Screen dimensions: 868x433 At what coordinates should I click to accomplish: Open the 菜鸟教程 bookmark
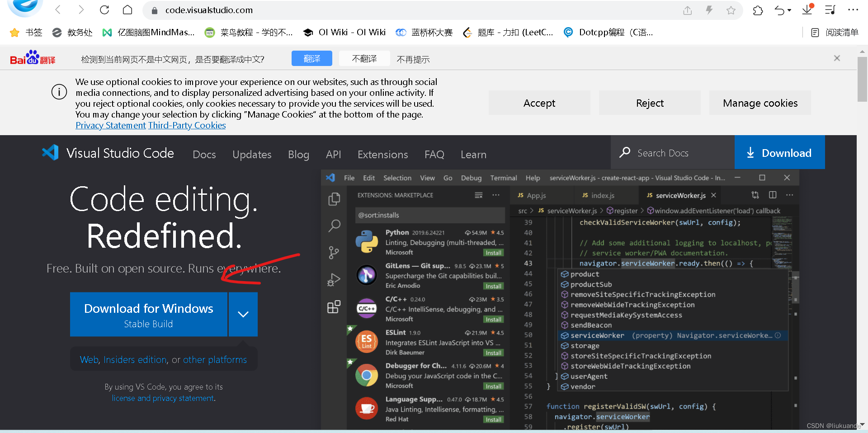[x=249, y=33]
